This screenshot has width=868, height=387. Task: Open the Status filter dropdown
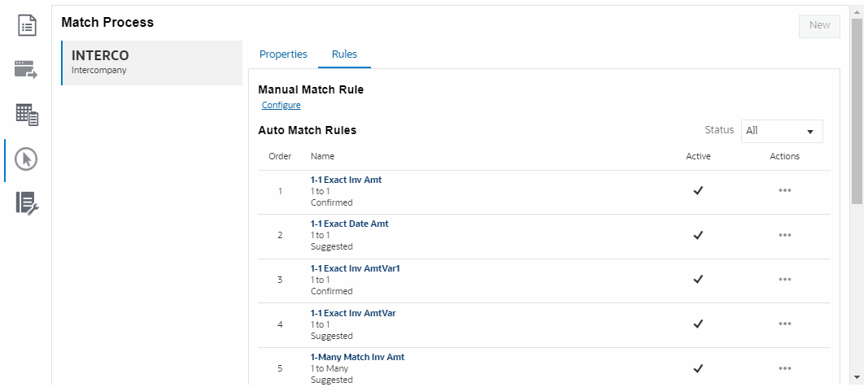781,131
